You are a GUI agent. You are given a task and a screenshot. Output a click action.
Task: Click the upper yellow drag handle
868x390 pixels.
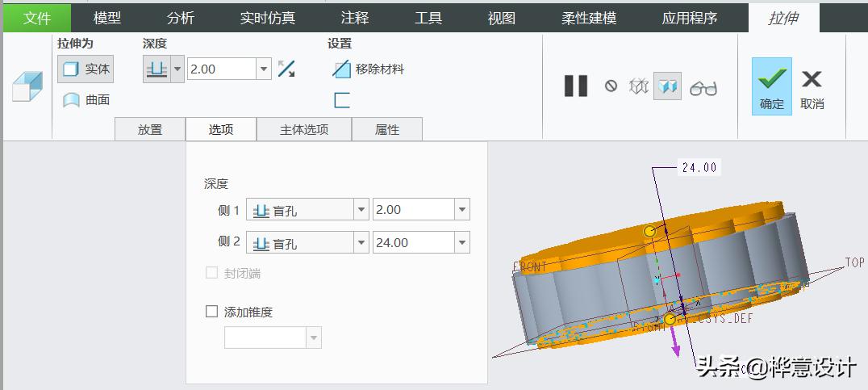(x=649, y=232)
